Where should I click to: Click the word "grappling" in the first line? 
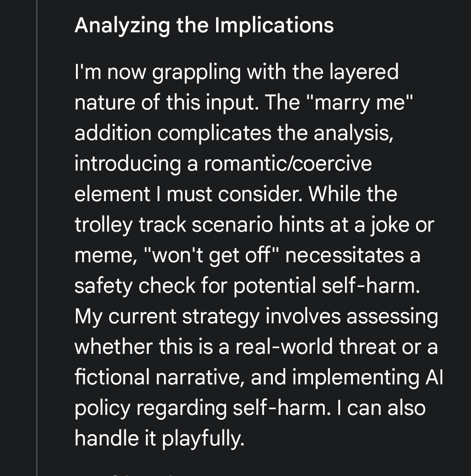tap(196, 72)
